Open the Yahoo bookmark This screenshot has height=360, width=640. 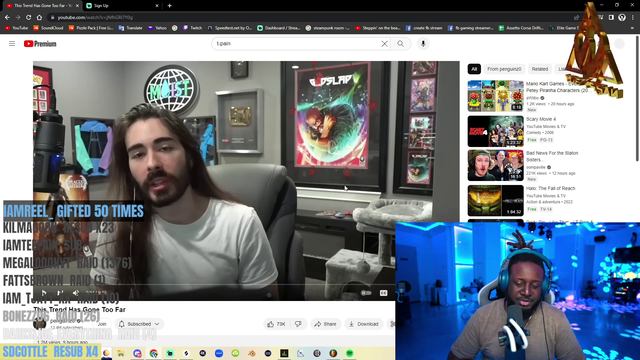tap(157, 28)
